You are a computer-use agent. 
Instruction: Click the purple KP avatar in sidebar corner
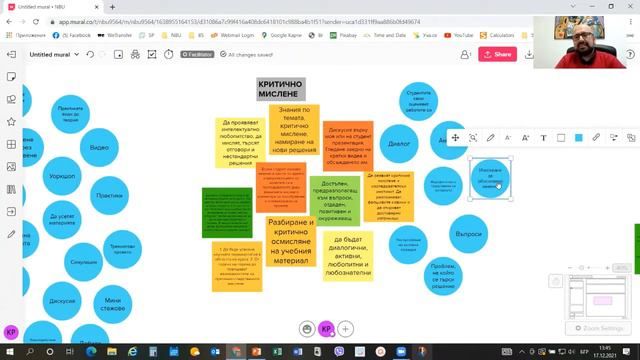[11, 332]
